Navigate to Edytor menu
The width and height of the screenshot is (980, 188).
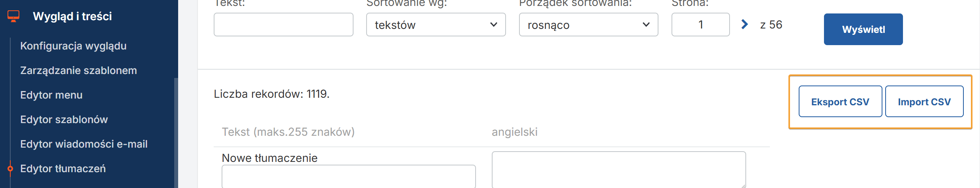pos(51,95)
